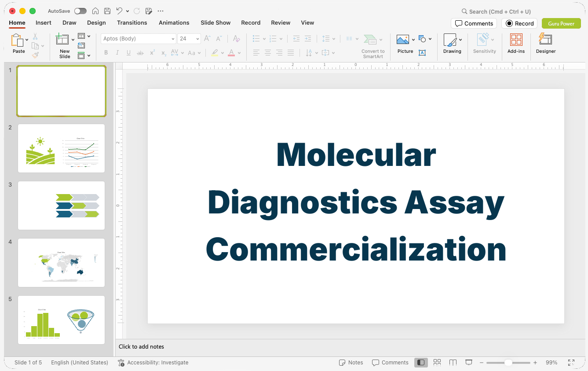Undo the last action

[x=120, y=11]
